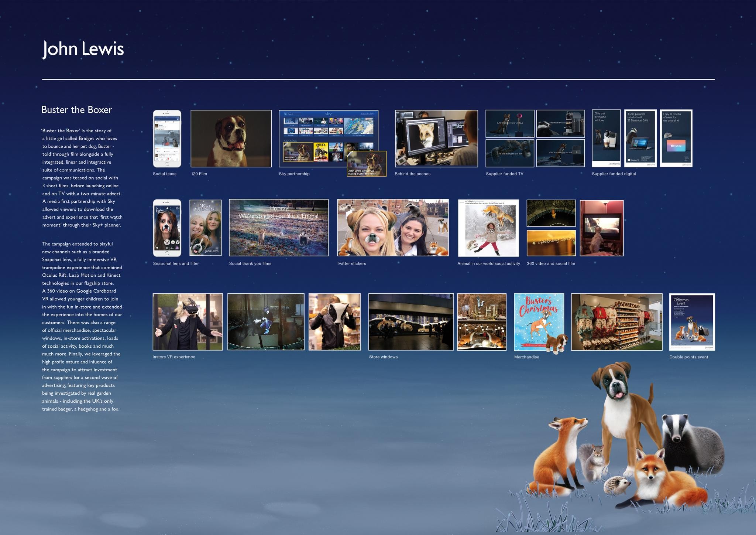Open the #GardeningSociety 360 video thumbnail
Image resolution: width=756 pixels, height=535 pixels.
click(551, 243)
